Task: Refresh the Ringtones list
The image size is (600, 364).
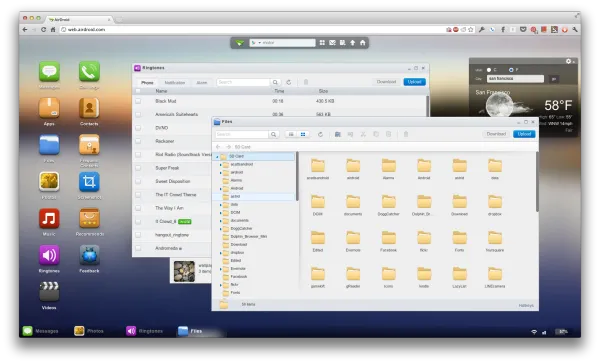Action: click(289, 82)
